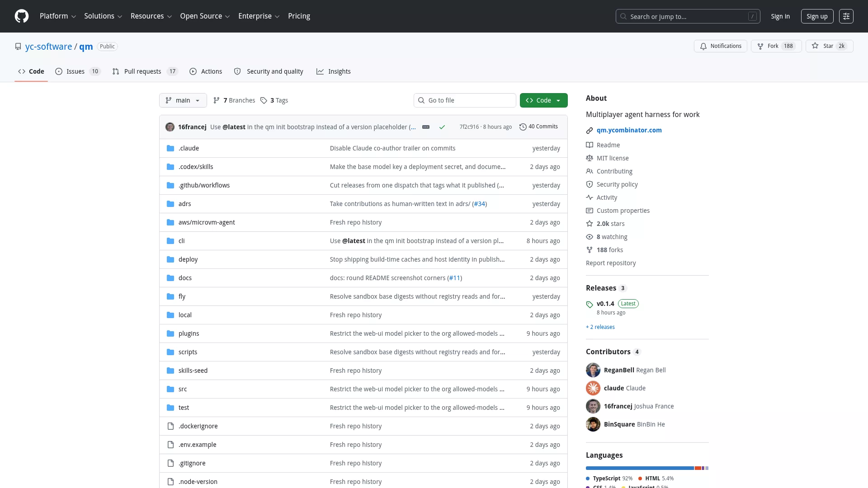Image resolution: width=868 pixels, height=488 pixels.
Task: Open claude contributor avatar
Action: point(593,388)
